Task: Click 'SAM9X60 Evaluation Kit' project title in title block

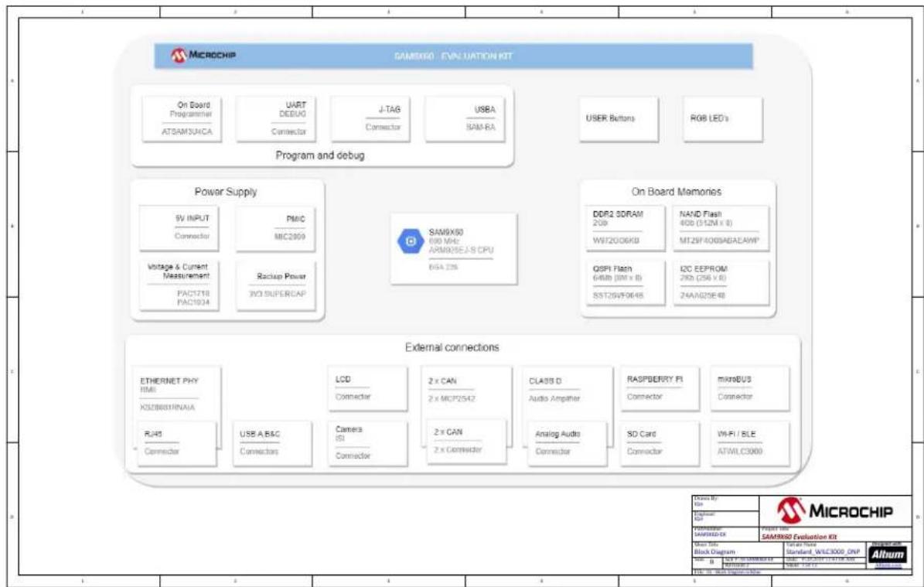Action: click(x=799, y=537)
